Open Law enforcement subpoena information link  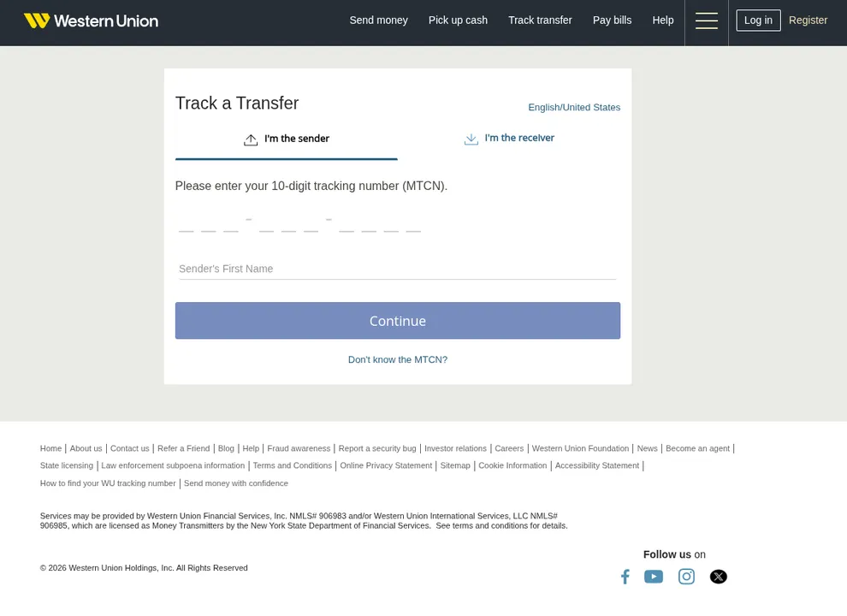[173, 465]
